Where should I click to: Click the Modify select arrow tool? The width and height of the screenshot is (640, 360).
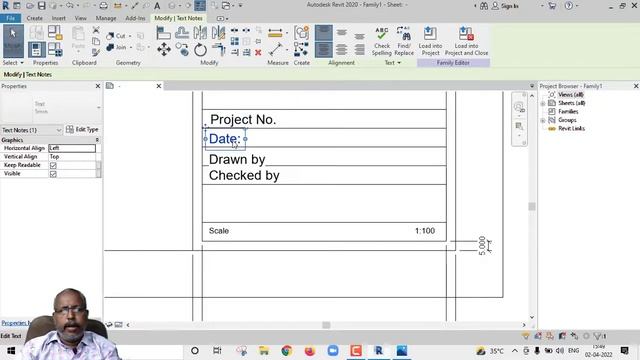point(13,41)
